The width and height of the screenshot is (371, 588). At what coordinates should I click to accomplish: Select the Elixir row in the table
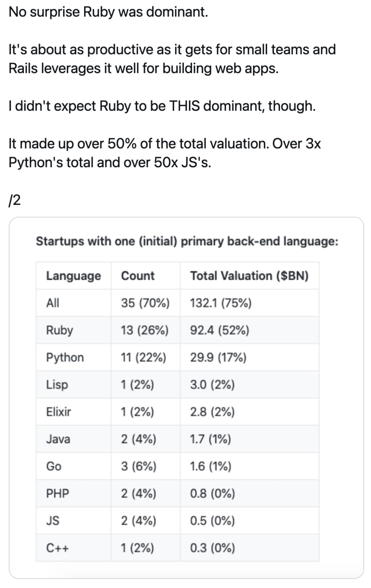(x=178, y=412)
